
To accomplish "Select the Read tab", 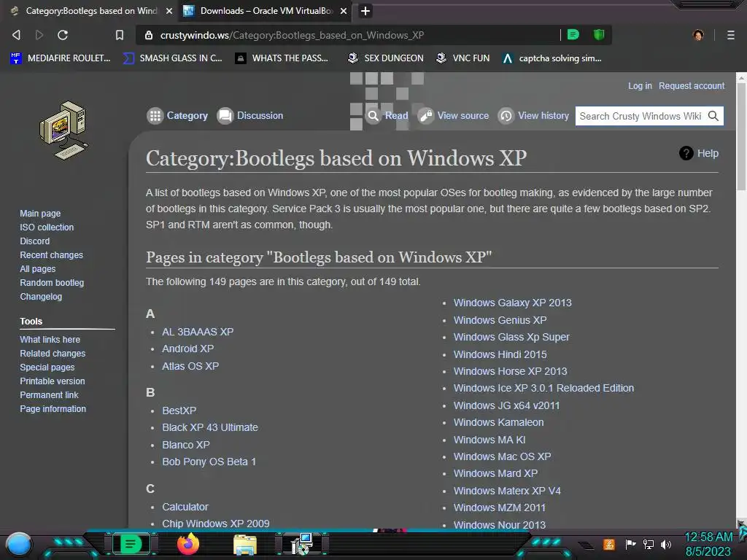I will point(387,116).
